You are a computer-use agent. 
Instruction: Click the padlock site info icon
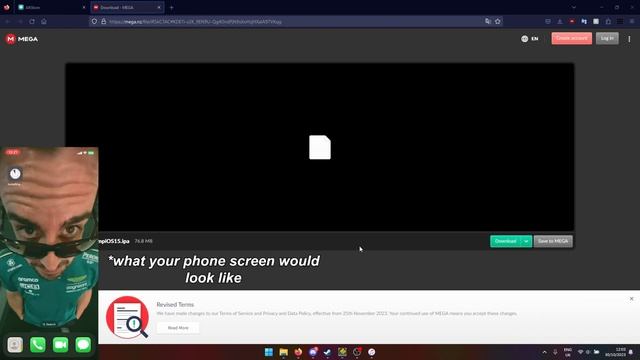(104, 21)
